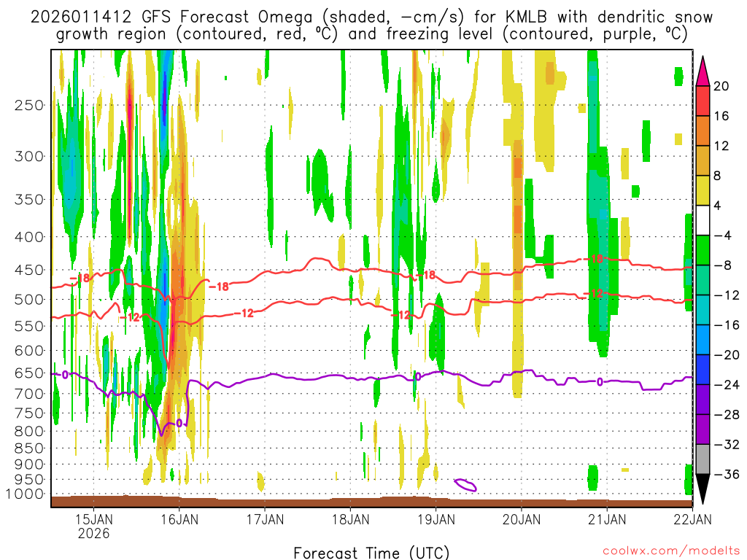Click the small purple closed contour near 950
Image resolution: width=747 pixels, height=560 pixels.
point(465,484)
